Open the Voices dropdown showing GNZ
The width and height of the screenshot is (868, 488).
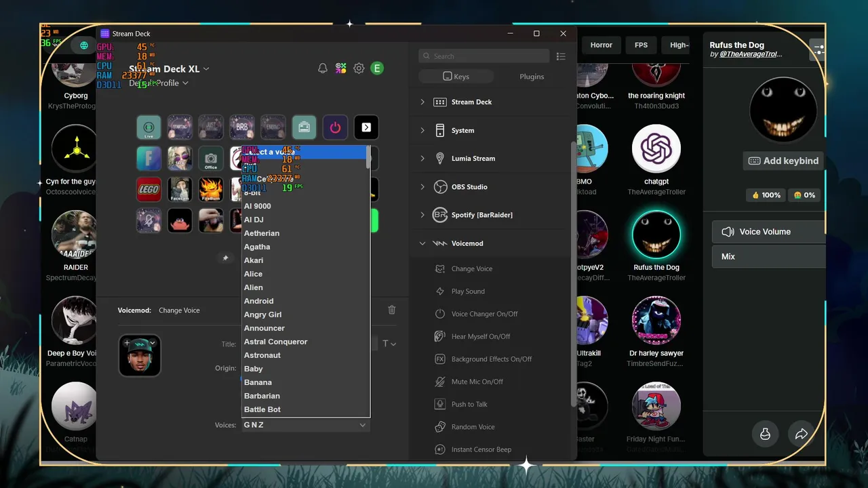(306, 425)
